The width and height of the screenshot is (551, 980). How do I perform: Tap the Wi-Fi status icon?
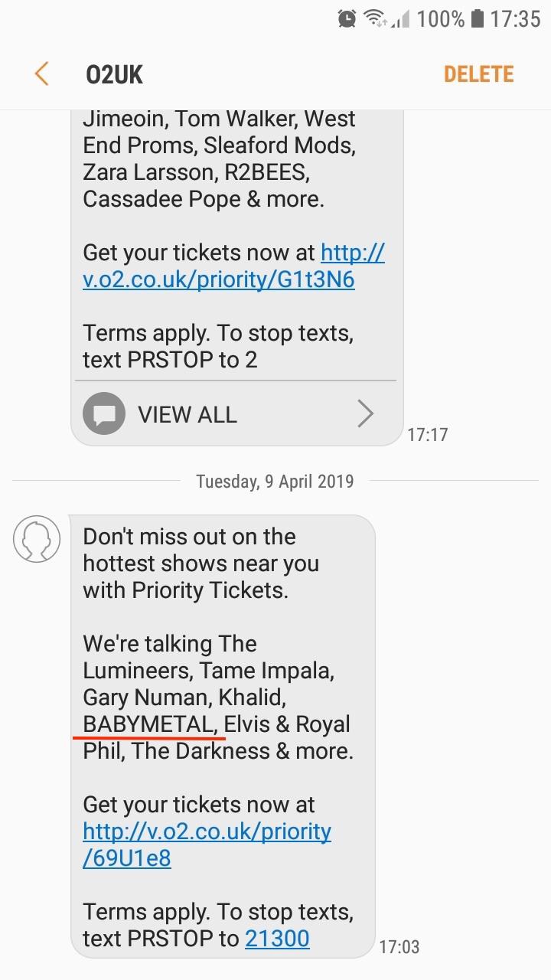375,18
